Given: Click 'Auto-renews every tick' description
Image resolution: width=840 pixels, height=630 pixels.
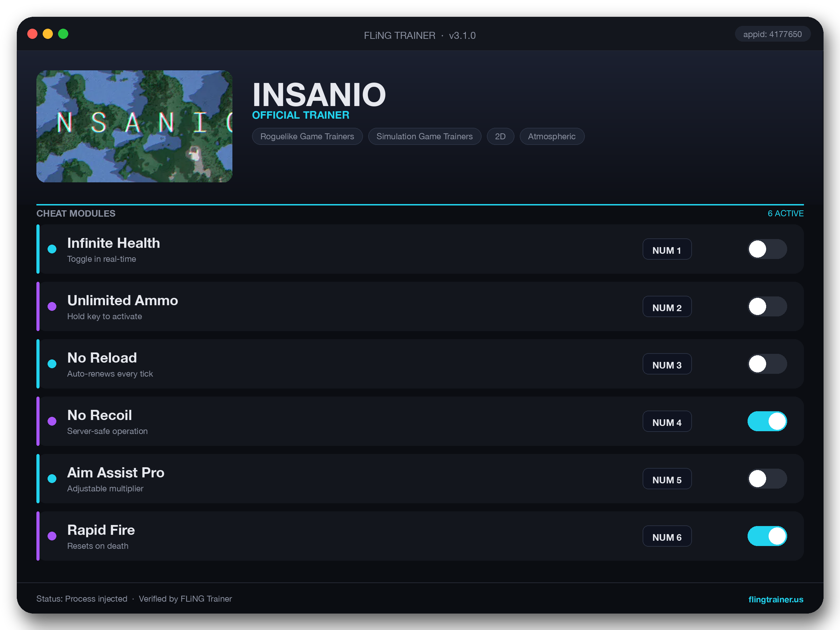Looking at the screenshot, I should tap(110, 374).
